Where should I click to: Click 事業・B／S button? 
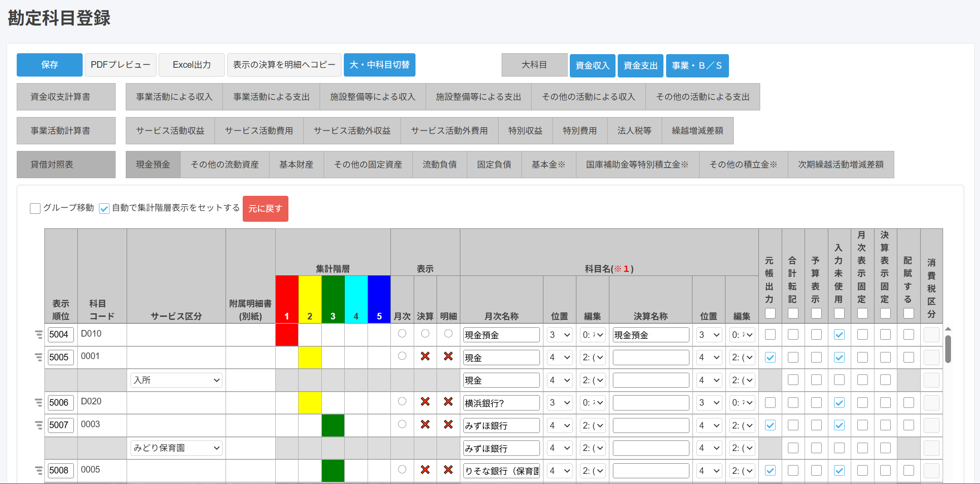point(697,66)
